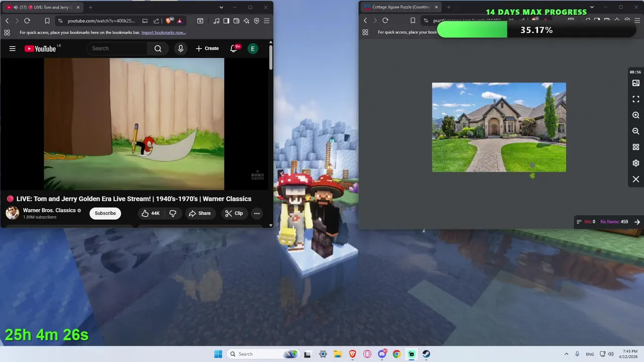Image resolution: width=644 pixels, height=362 pixels.
Task: Click the Create button on YouTube
Action: [x=207, y=48]
